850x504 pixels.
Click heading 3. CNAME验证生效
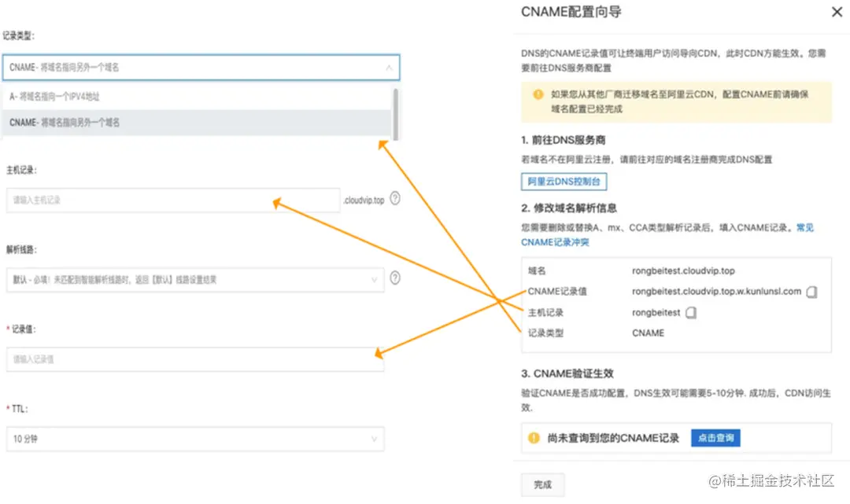567,373
